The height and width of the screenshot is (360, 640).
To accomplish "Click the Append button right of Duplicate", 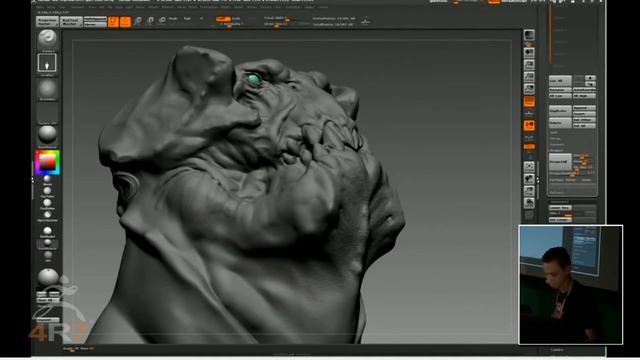I will (x=584, y=108).
